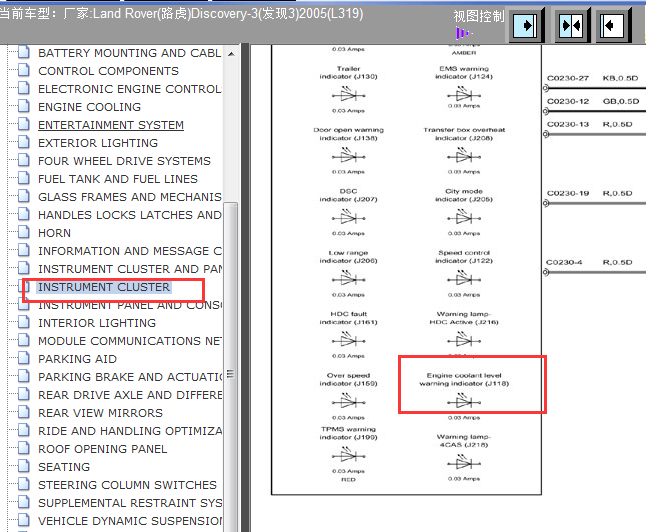Click the document icon beside ENGINE COOLING
646x532 pixels.
coord(24,105)
